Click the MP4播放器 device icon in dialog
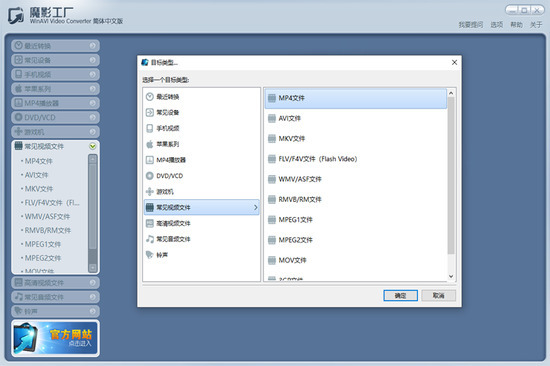The height and width of the screenshot is (366, 550). [x=150, y=160]
